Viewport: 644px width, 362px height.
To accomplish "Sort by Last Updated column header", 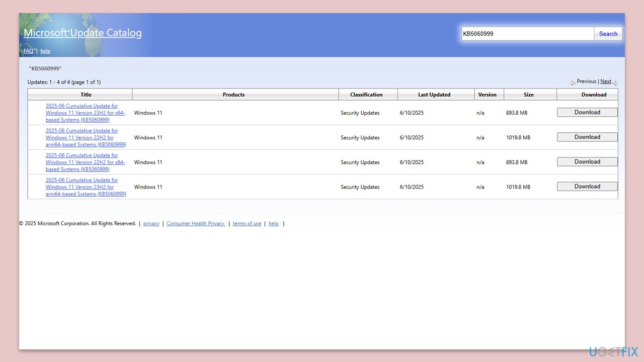I will point(434,95).
